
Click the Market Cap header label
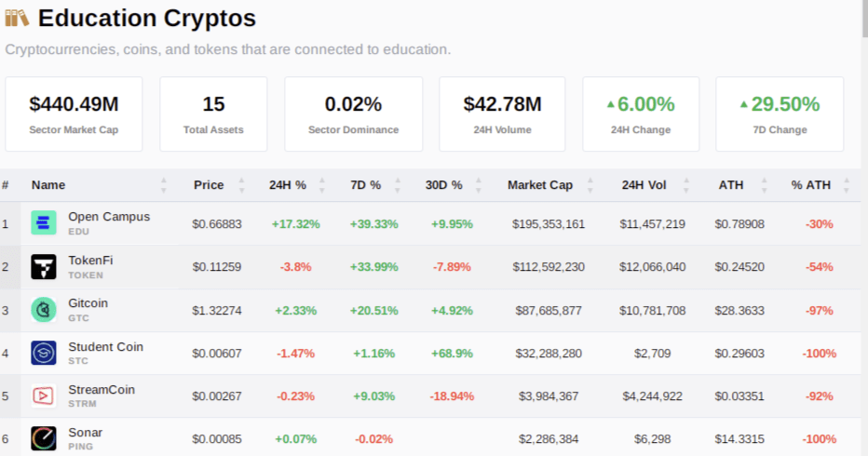point(540,185)
